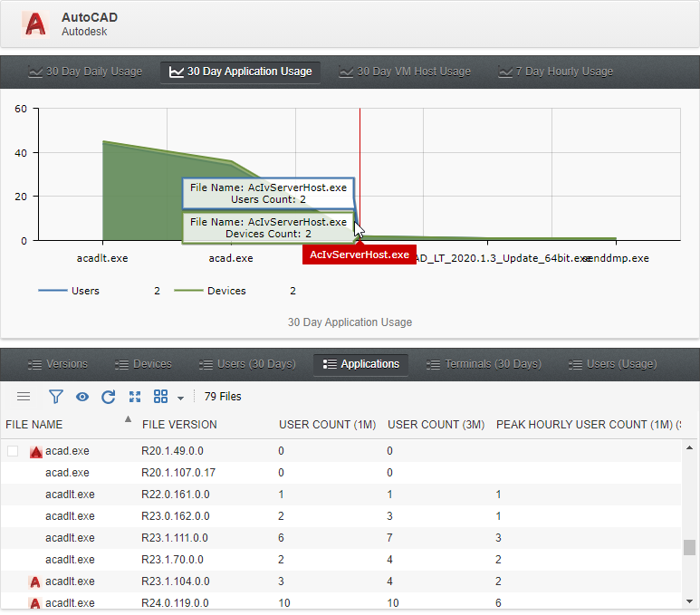Viewport: 700px width, 615px height.
Task: Toggle the Devices series in chart legend
Action: [x=226, y=292]
